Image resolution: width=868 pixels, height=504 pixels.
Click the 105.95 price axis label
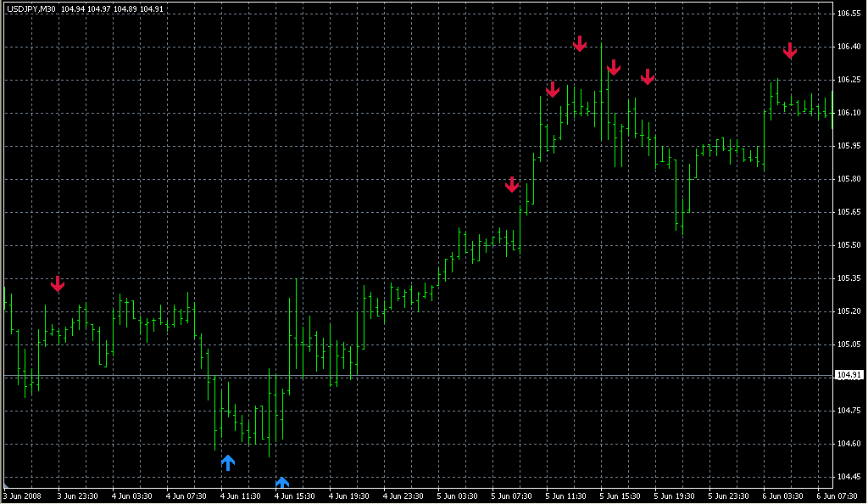point(849,146)
